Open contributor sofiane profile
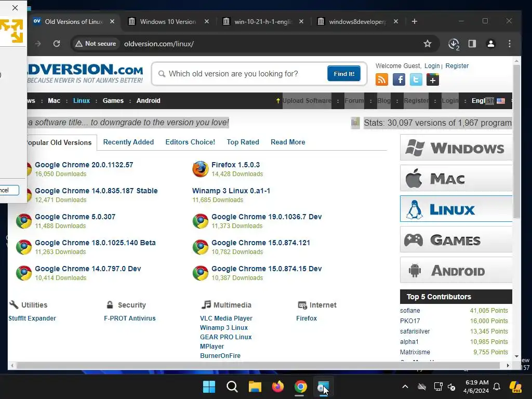 click(410, 311)
